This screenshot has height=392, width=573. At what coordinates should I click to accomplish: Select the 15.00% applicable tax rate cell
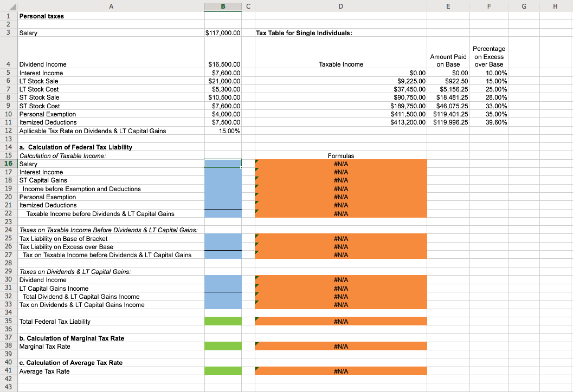pos(223,130)
